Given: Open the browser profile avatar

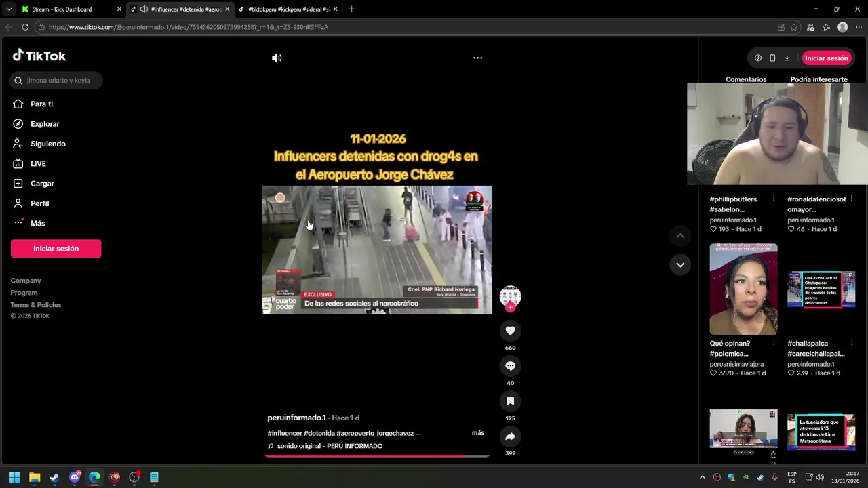Looking at the screenshot, I should (842, 27).
